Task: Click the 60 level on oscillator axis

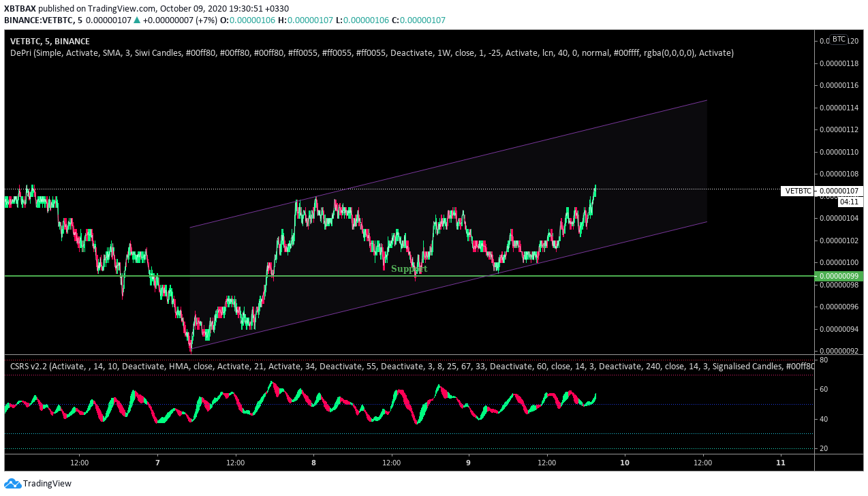Action: [823, 390]
